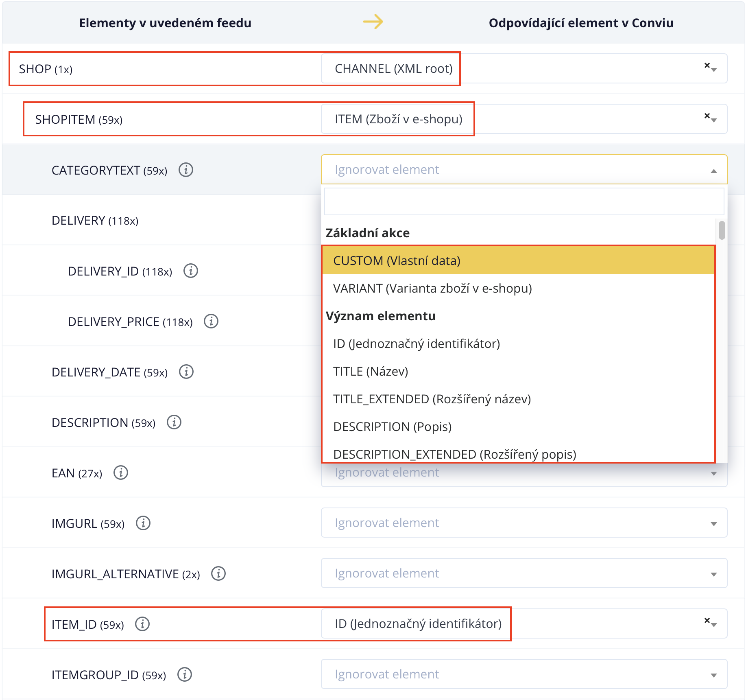Click the dropdown list scrollbar
This screenshot has width=746, height=700.
click(722, 230)
